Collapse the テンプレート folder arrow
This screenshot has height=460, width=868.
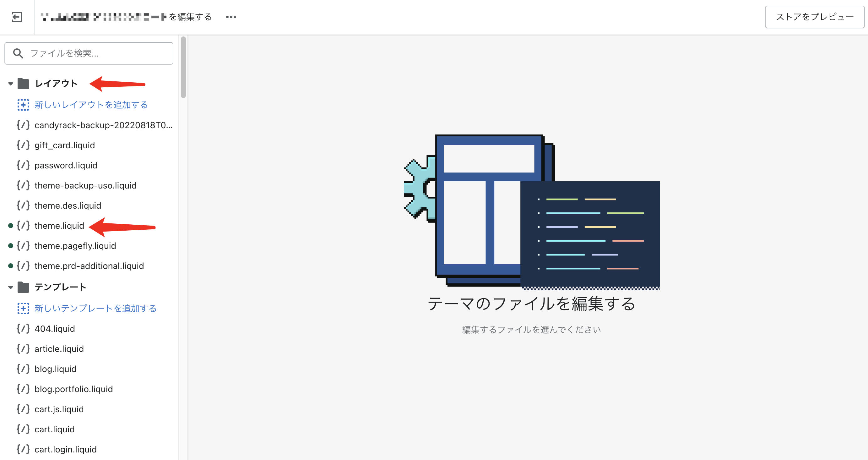pos(11,287)
